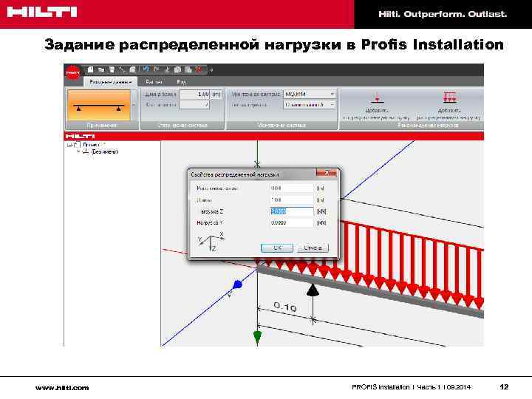Click the blue Y-axis handle sphere
The image size is (532, 399).
(238, 284)
